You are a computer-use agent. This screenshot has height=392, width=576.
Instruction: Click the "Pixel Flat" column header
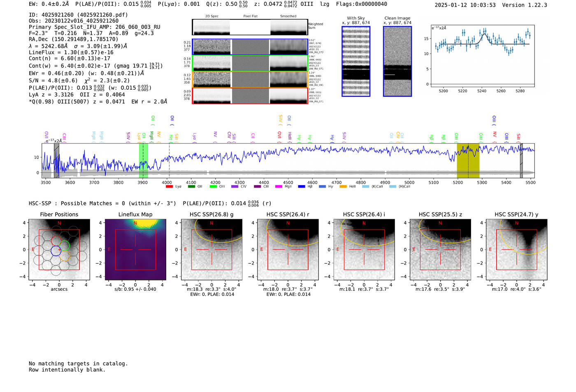250,16
